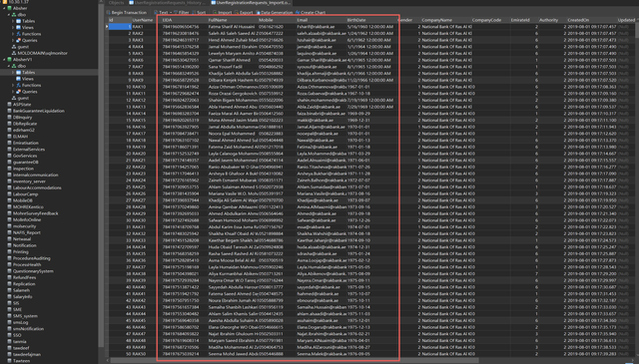Expand Tables under the Absher database
Image resolution: width=639 pixels, height=364 pixels.
(x=13, y=21)
